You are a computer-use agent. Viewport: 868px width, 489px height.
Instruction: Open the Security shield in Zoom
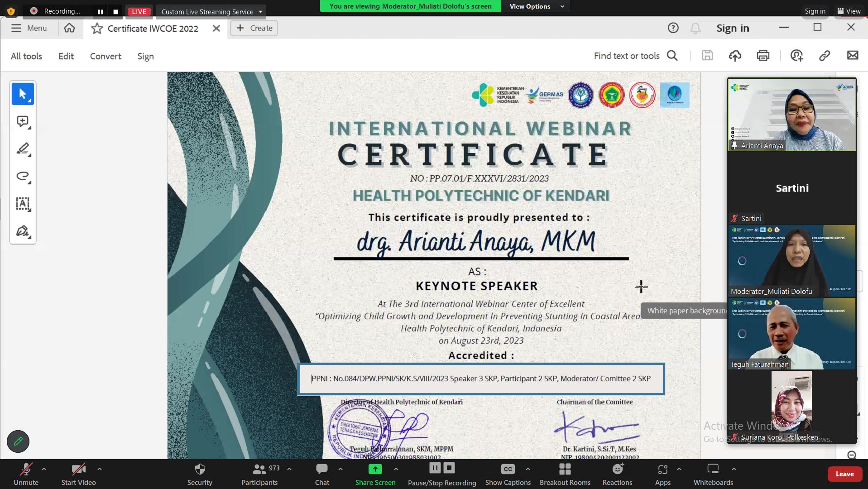pos(200,474)
